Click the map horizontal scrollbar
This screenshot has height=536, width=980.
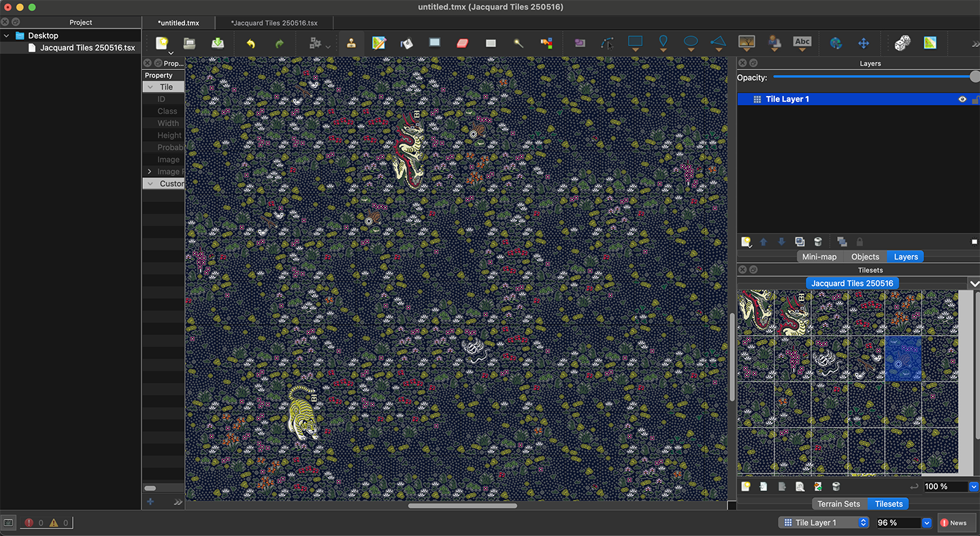(462, 506)
